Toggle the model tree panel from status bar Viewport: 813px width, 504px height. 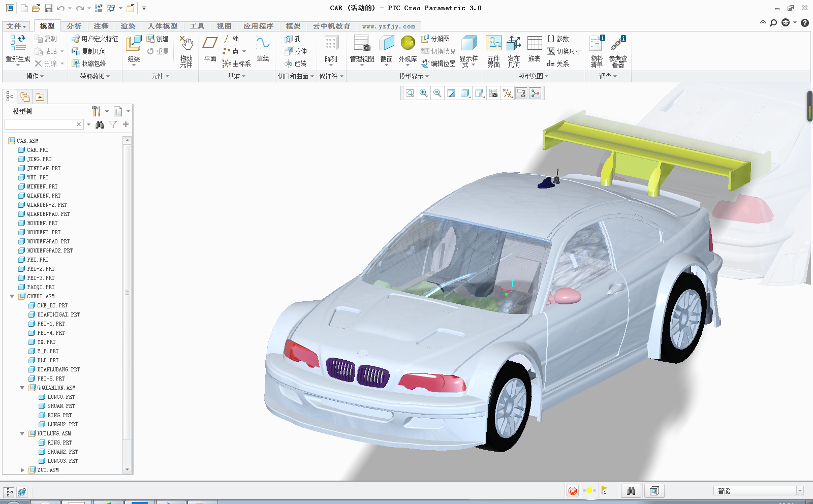(x=9, y=492)
